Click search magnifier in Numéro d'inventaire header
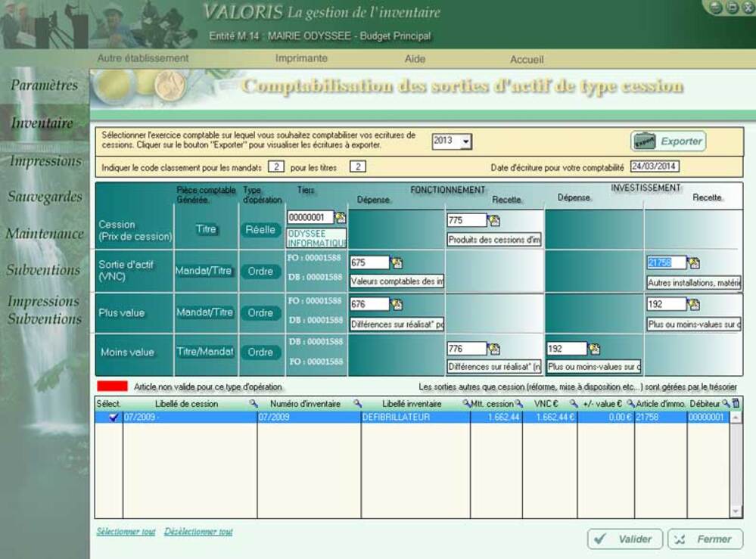 click(x=357, y=404)
